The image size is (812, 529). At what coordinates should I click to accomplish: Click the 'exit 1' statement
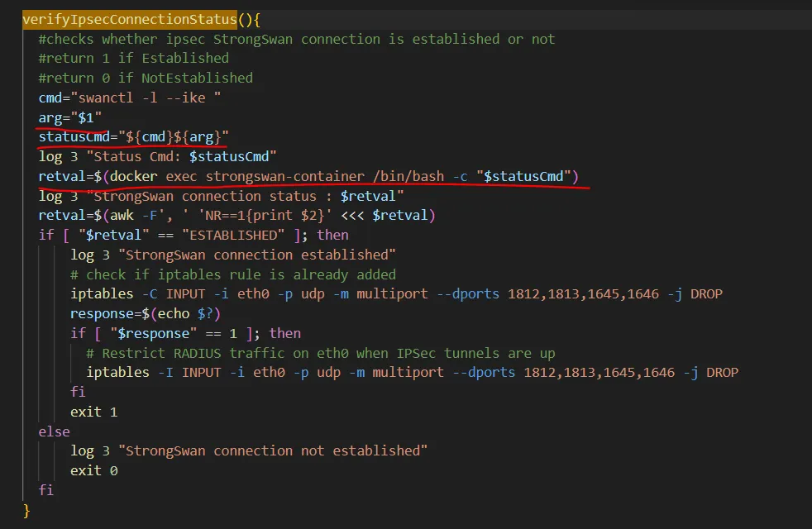pos(93,412)
